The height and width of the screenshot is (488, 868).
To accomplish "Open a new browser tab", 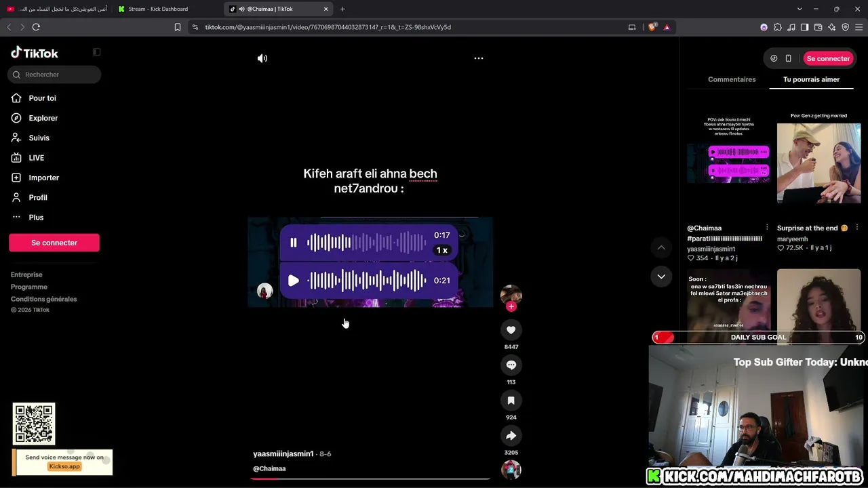I will point(342,9).
